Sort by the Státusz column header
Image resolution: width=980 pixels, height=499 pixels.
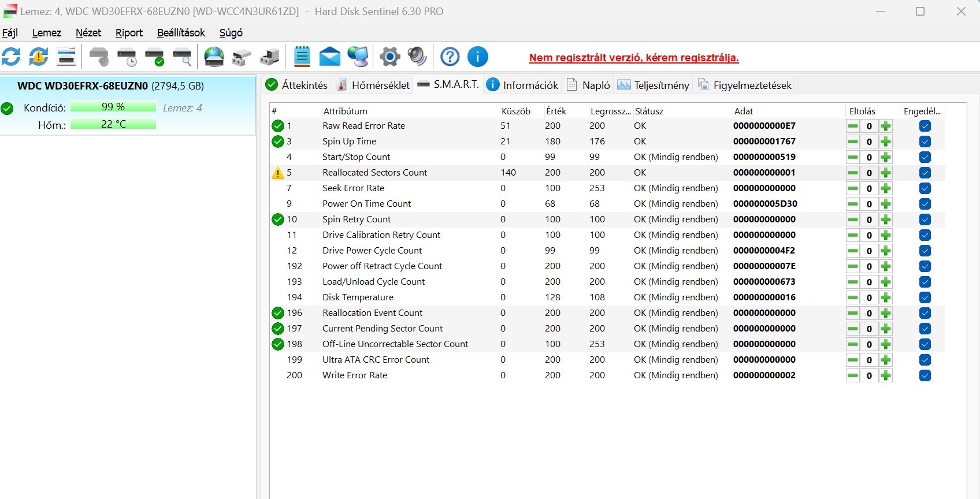tap(682, 111)
